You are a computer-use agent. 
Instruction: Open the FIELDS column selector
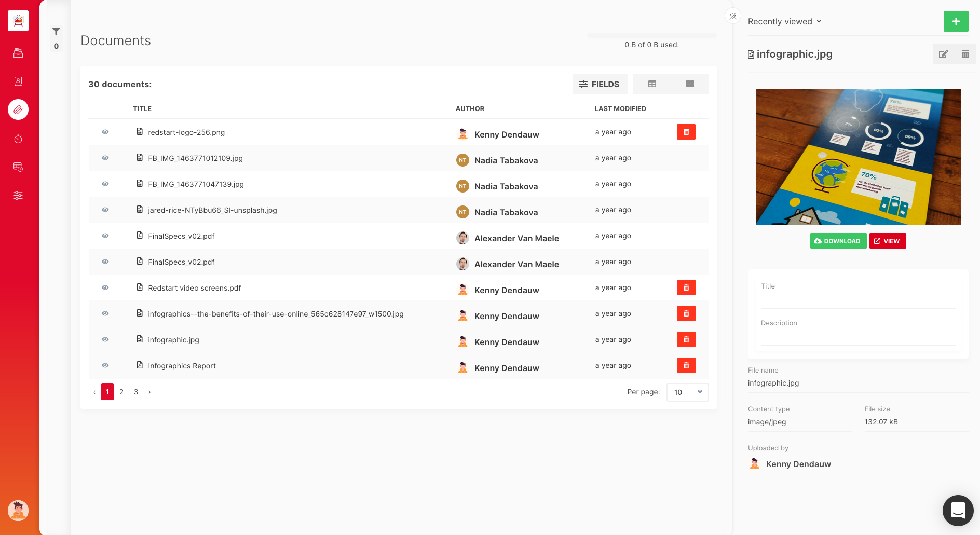[600, 84]
